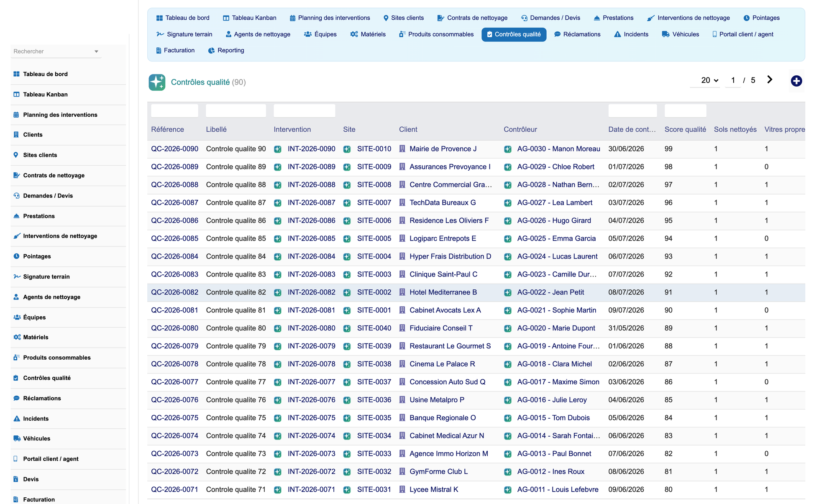Open Incidents top tab

pyautogui.click(x=631, y=34)
